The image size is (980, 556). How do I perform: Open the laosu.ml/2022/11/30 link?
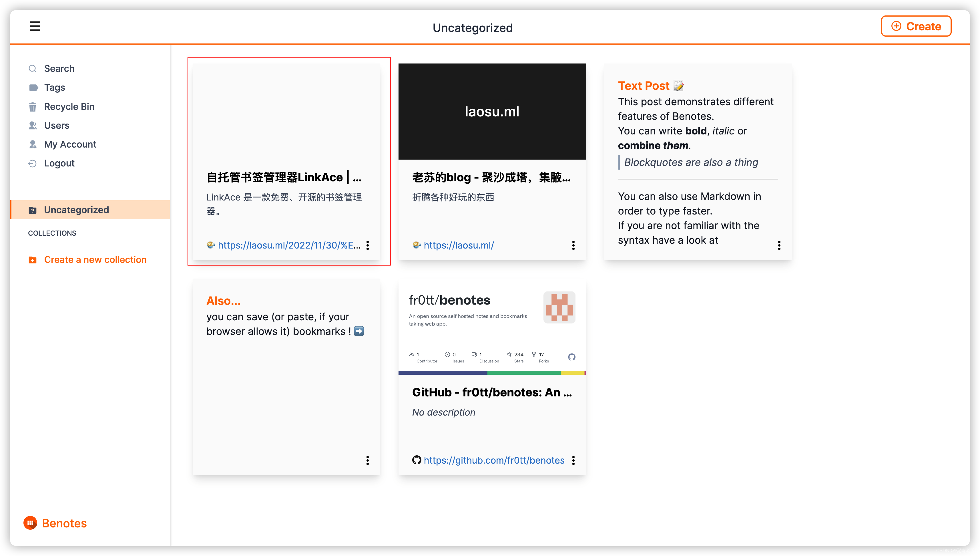289,245
